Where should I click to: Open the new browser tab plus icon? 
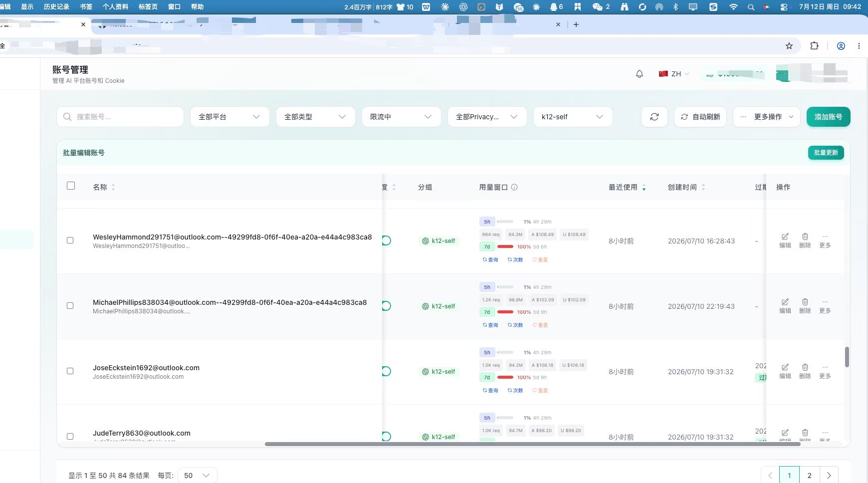pyautogui.click(x=576, y=24)
